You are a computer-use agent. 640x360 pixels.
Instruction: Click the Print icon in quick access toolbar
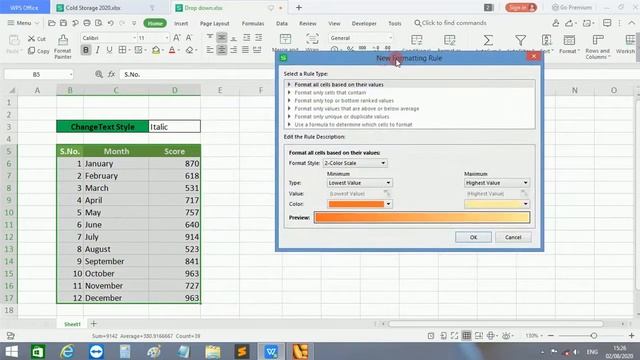coord(87,23)
